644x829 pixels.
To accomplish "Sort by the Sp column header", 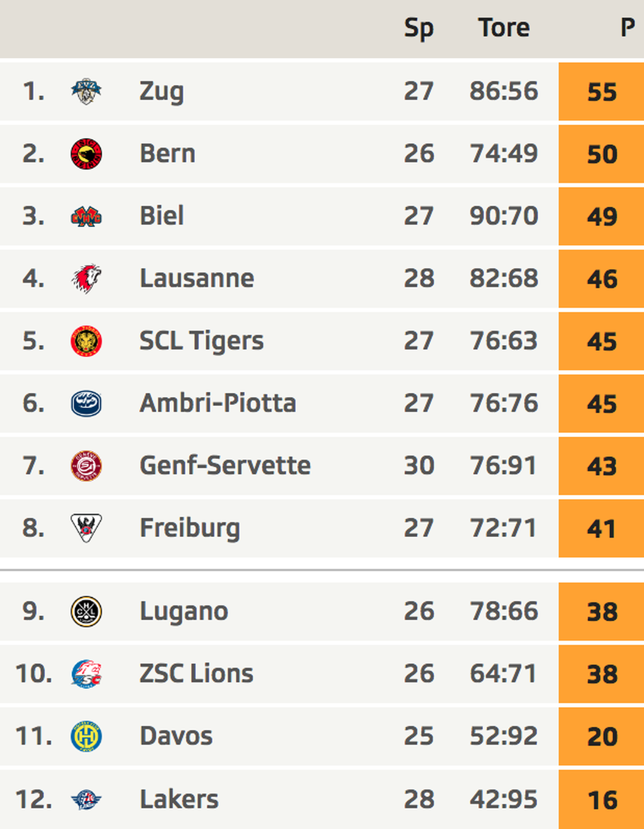I will (x=419, y=29).
